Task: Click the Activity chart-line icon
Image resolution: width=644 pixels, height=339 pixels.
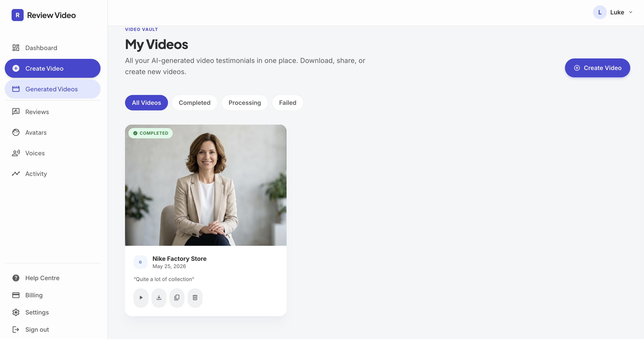Action: coord(16,174)
